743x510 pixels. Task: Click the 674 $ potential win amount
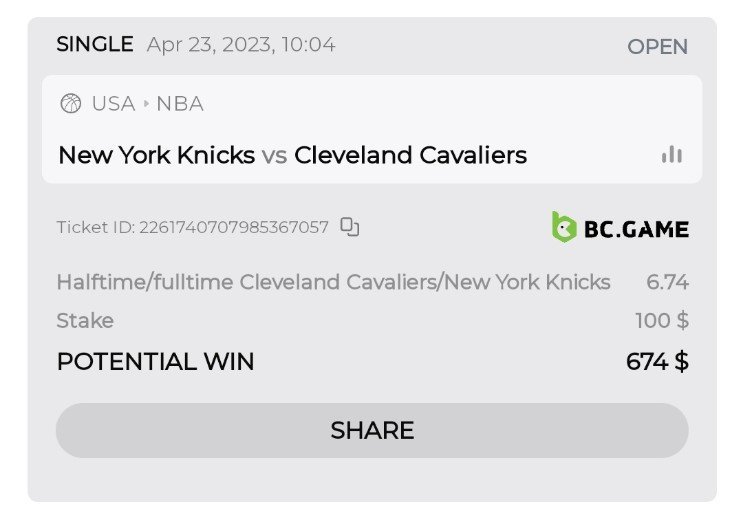pyautogui.click(x=657, y=361)
